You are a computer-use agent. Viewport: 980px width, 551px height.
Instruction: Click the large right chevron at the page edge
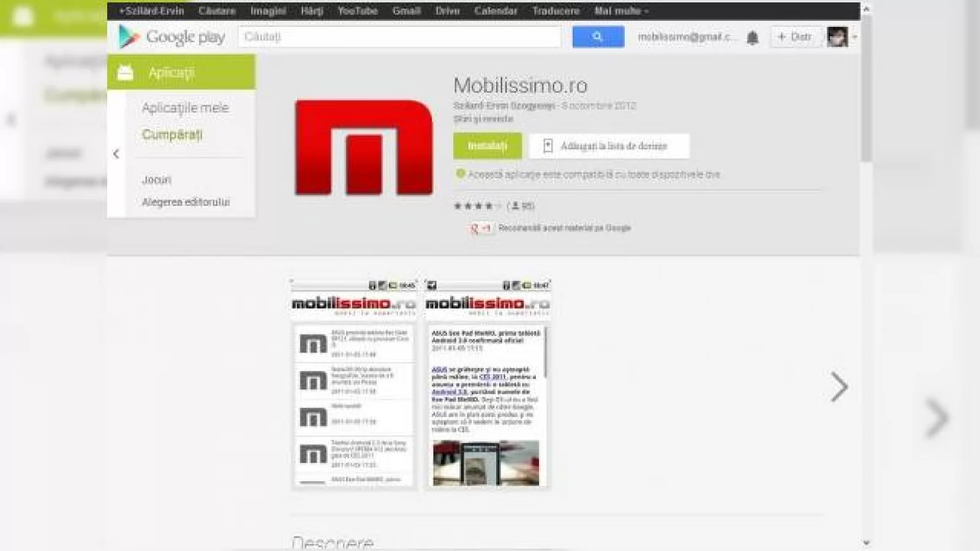tap(937, 418)
